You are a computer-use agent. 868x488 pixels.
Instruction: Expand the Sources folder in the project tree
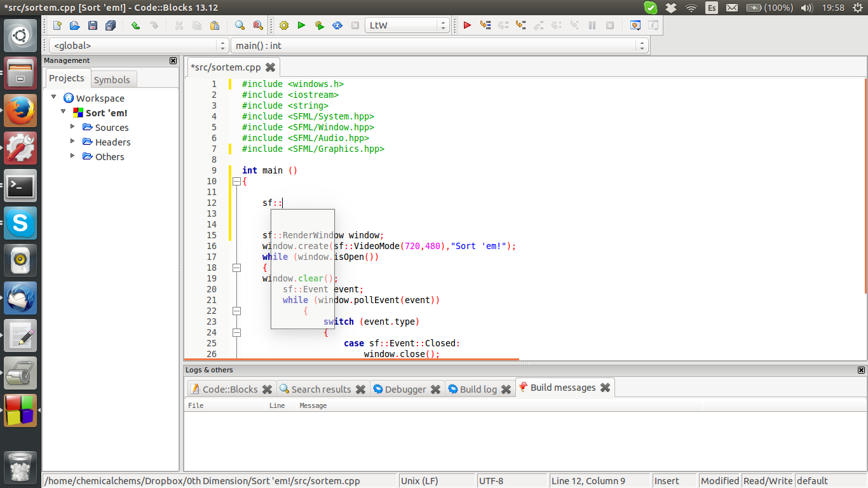(x=73, y=127)
